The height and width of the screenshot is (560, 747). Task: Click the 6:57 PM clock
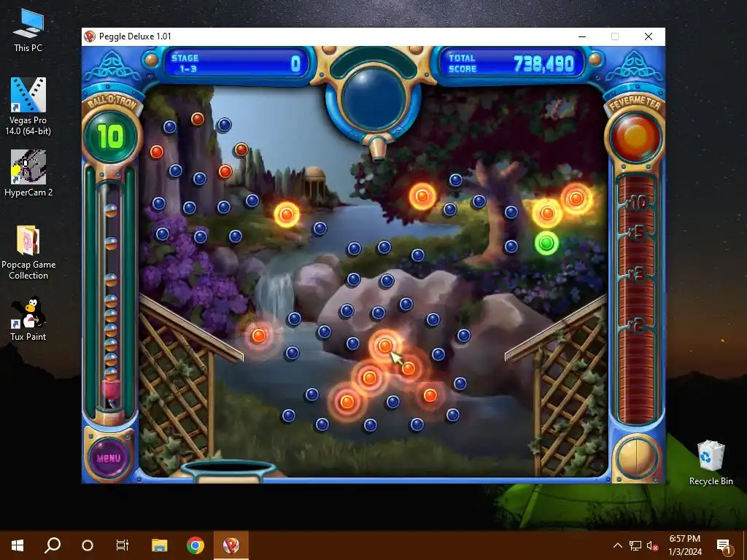(x=684, y=539)
